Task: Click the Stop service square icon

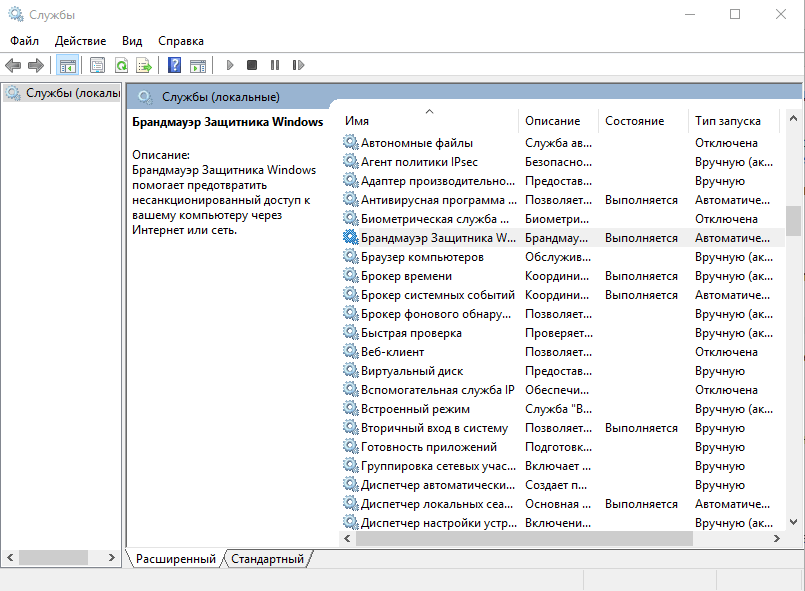Action: pos(252,65)
